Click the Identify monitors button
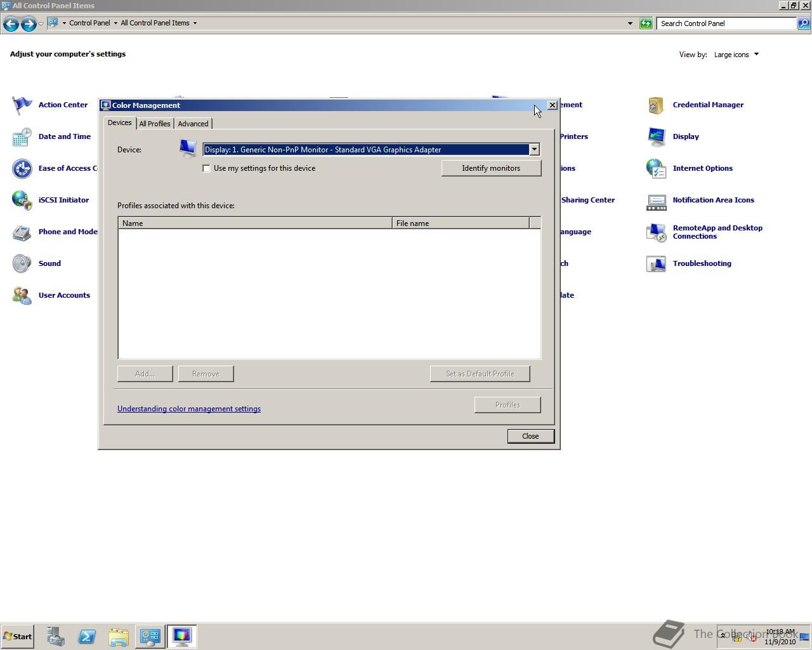This screenshot has width=812, height=650. (491, 168)
